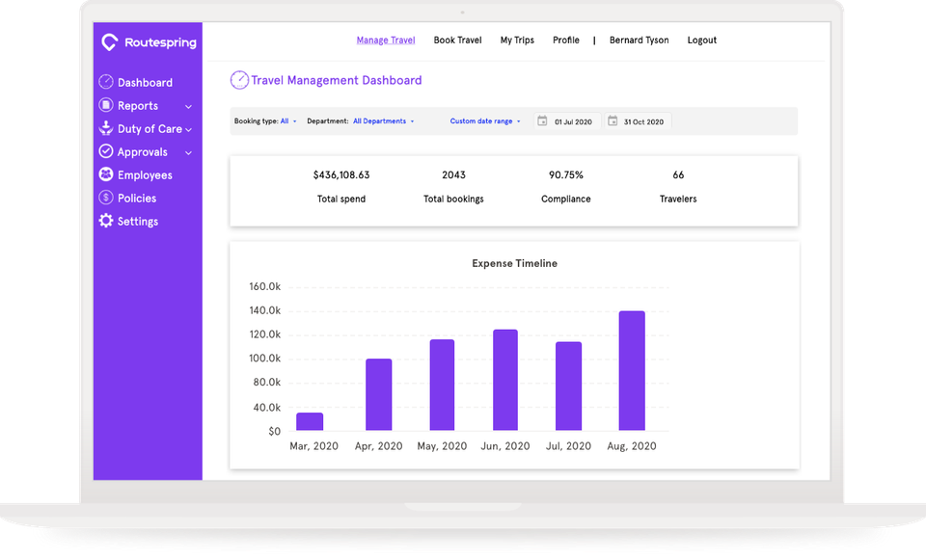Expand the Reports submenu chevron
Viewport: 926px width, 560px height.
(188, 107)
